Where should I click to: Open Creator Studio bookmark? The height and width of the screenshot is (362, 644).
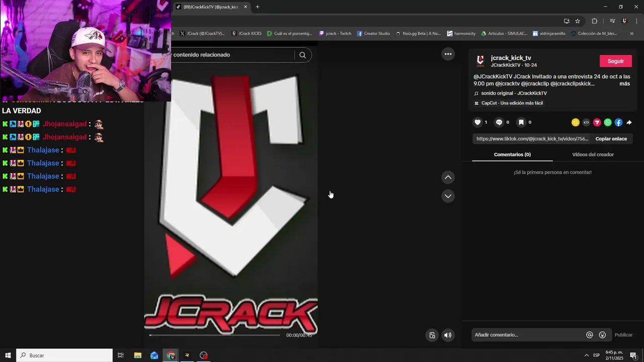tap(373, 34)
